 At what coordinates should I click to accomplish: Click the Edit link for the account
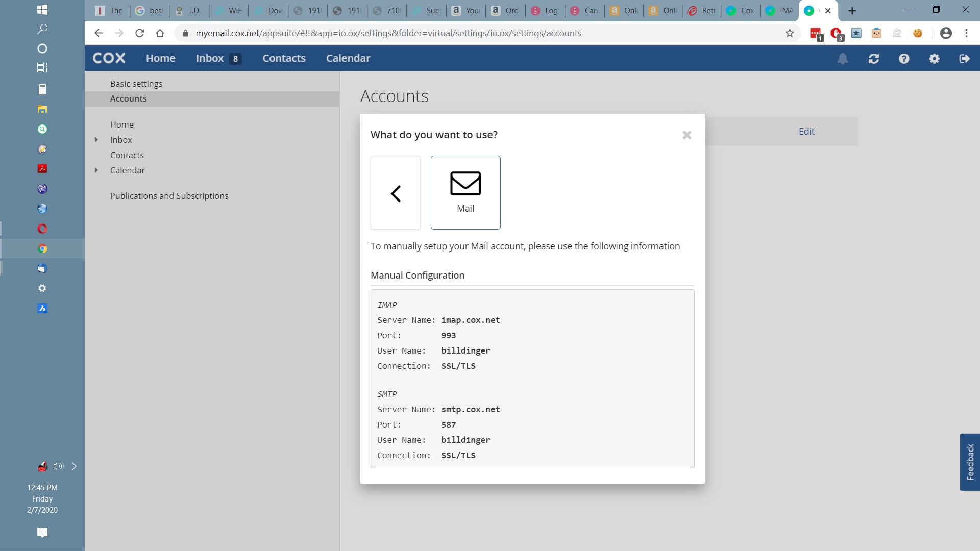click(x=806, y=132)
